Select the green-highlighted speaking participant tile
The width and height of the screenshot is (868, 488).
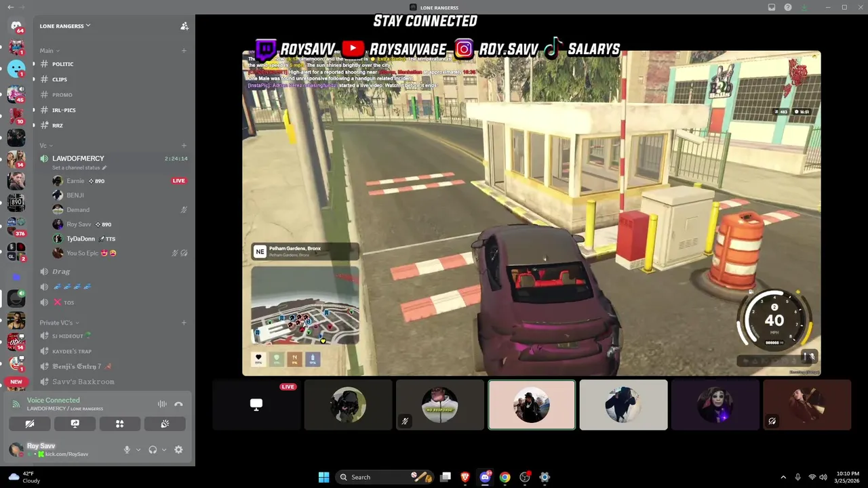click(532, 405)
